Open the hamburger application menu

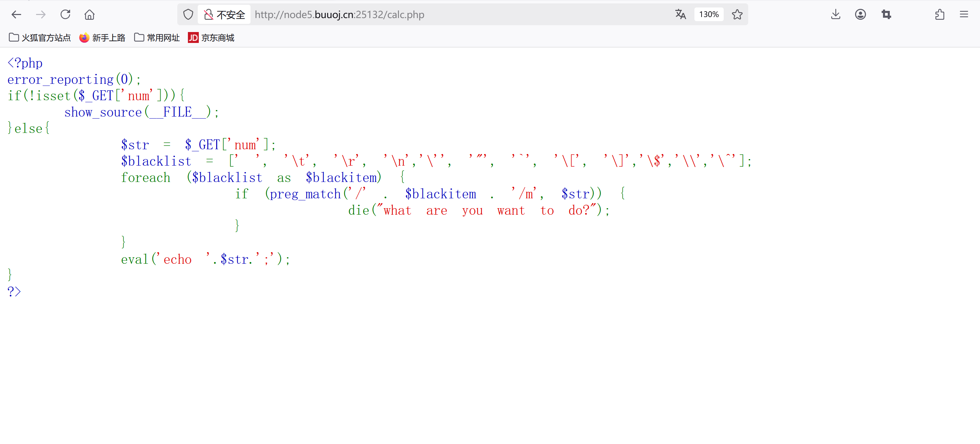[964, 14]
